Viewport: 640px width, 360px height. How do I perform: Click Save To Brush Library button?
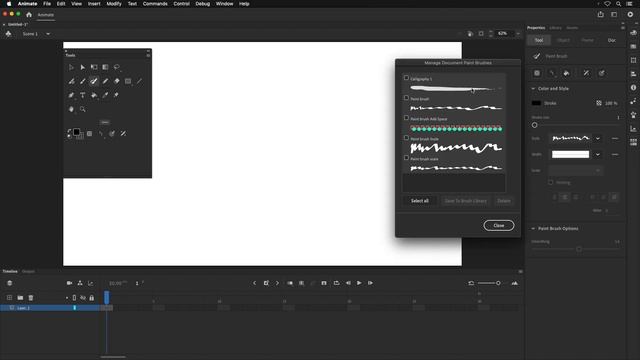[x=465, y=201]
